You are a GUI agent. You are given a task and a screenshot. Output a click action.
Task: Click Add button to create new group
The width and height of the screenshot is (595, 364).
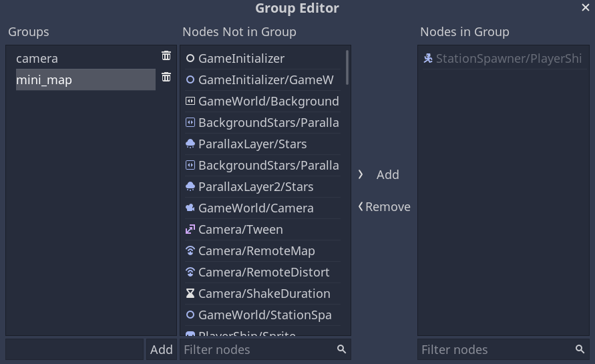click(x=162, y=349)
